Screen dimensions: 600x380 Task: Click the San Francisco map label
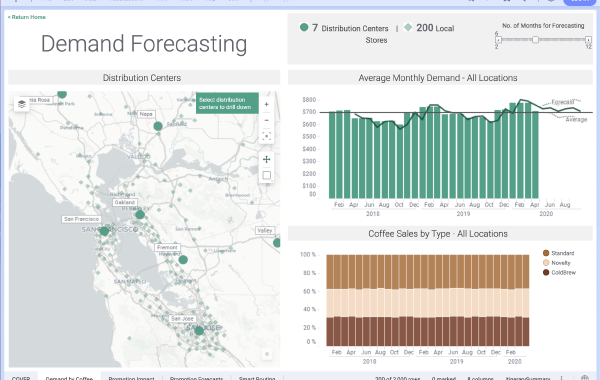click(81, 219)
